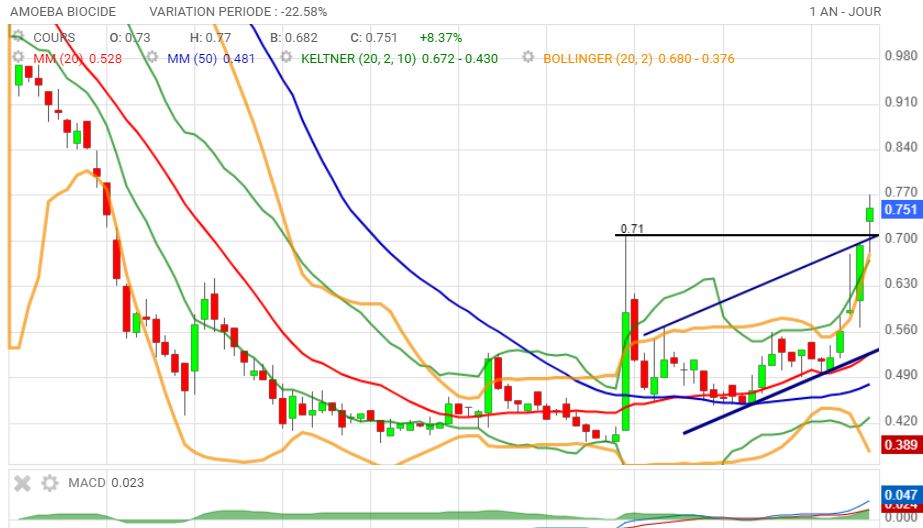Click the red 0.389 price tag
Screen dimensions: 923x528
pos(901,444)
